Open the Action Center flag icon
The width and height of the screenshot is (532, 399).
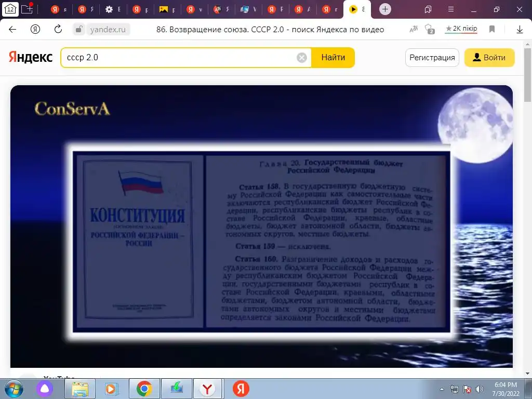tap(467, 389)
